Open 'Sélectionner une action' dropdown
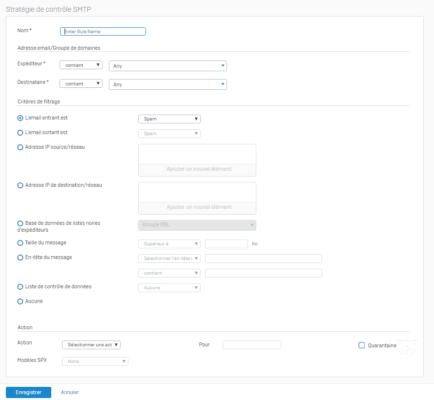 [91, 345]
